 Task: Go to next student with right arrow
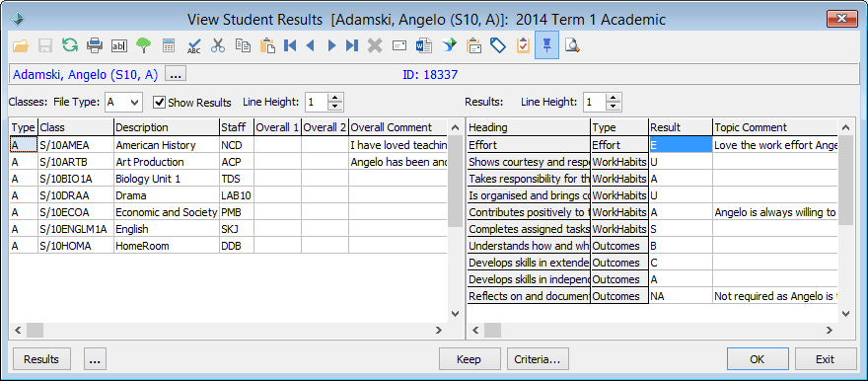click(x=331, y=46)
